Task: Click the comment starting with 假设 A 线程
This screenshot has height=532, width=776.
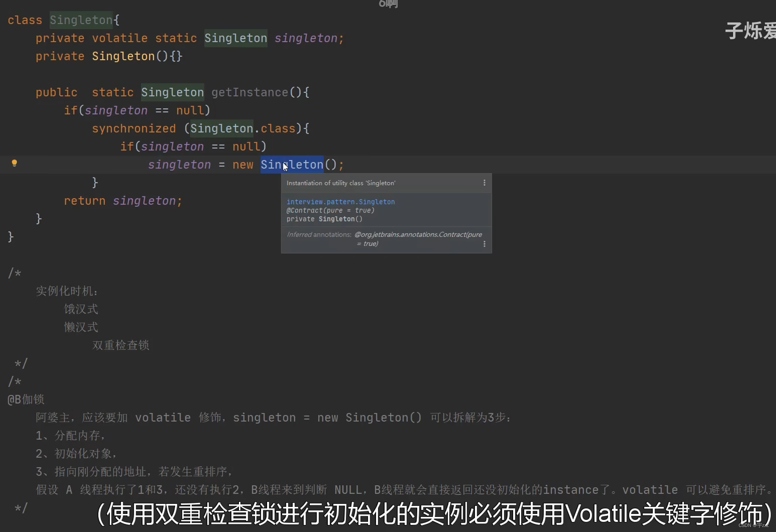Action: [405, 490]
